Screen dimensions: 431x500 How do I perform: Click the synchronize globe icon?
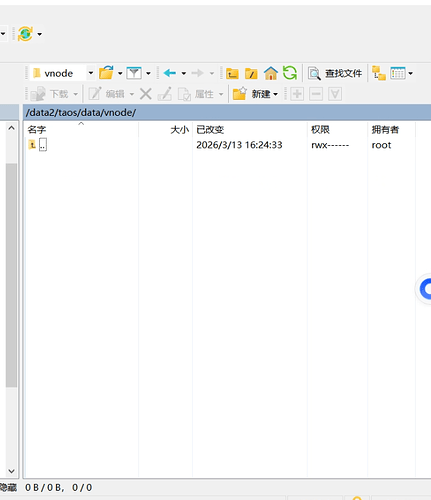(x=25, y=34)
